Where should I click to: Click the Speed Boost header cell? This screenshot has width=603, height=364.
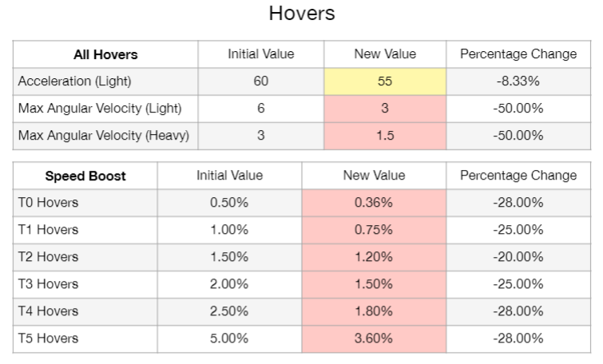(x=85, y=176)
